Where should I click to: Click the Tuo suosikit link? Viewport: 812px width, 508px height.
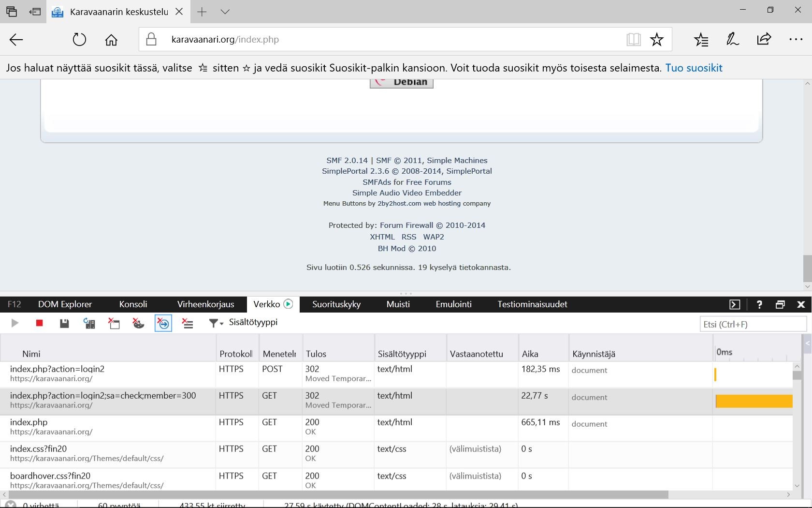694,68
